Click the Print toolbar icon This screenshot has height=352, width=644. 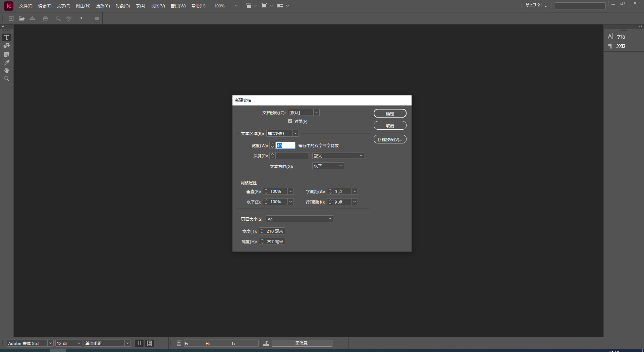[45, 18]
